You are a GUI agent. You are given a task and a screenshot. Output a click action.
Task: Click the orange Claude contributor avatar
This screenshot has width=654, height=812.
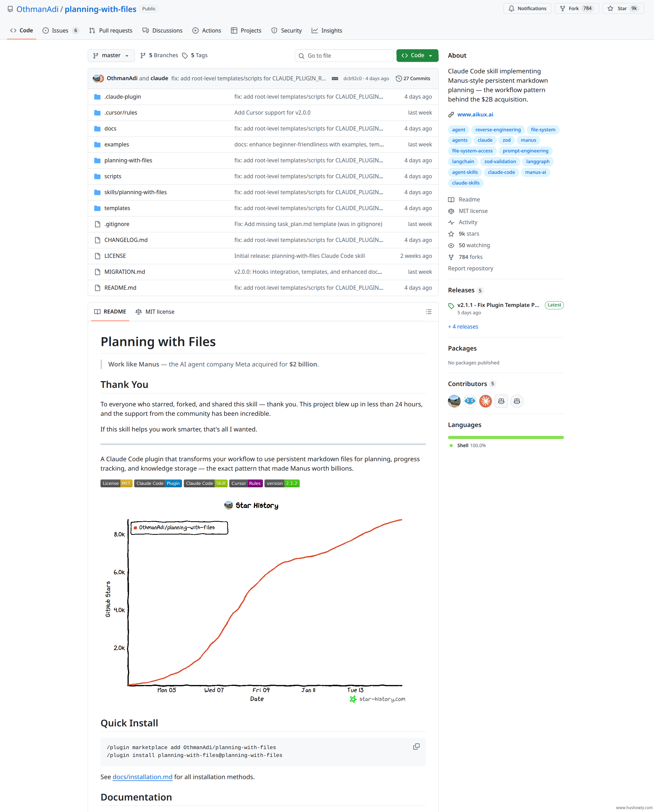point(485,401)
